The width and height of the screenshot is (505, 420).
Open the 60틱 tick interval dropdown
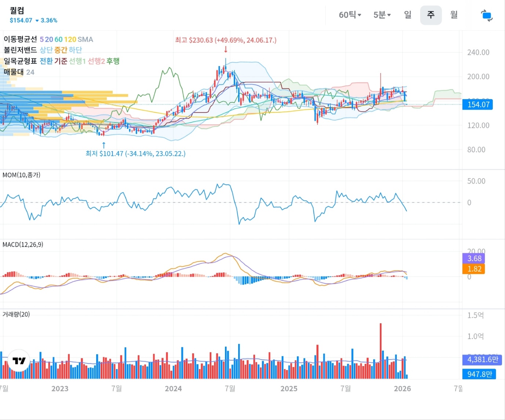(350, 15)
